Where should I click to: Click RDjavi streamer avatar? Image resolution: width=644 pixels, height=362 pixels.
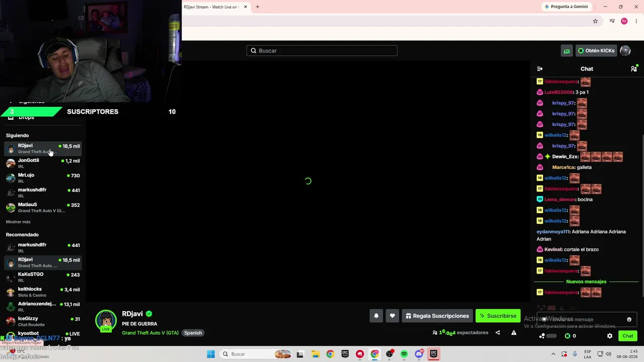(106, 321)
